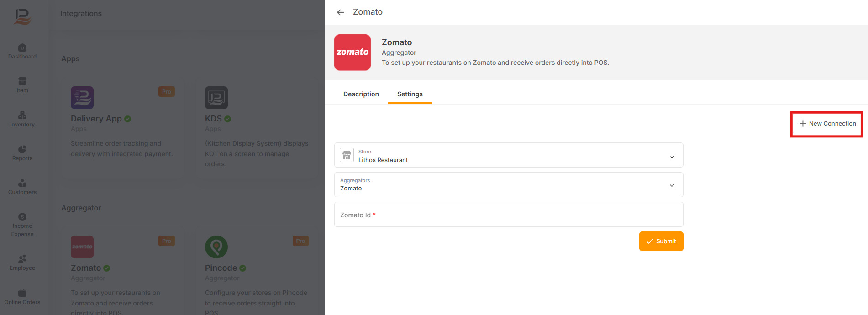868x315 pixels.
Task: Select the Settings tab
Action: point(410,94)
